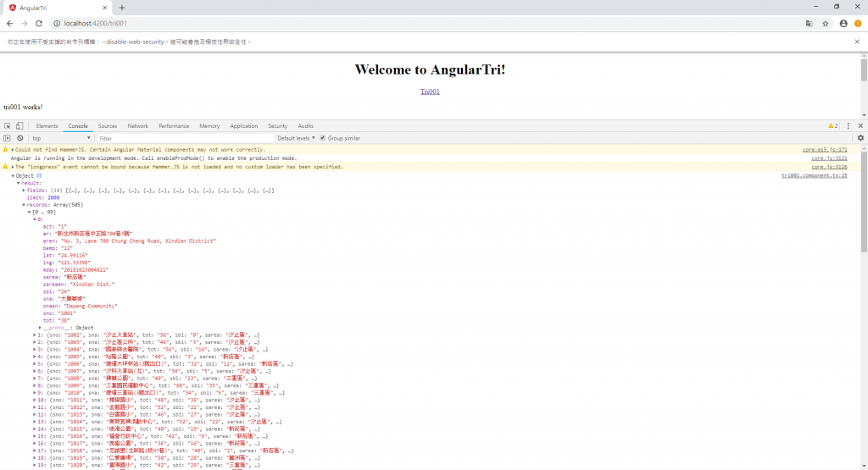Expand the longpress event warning
The height and width of the screenshot is (470, 868).
coord(13,167)
